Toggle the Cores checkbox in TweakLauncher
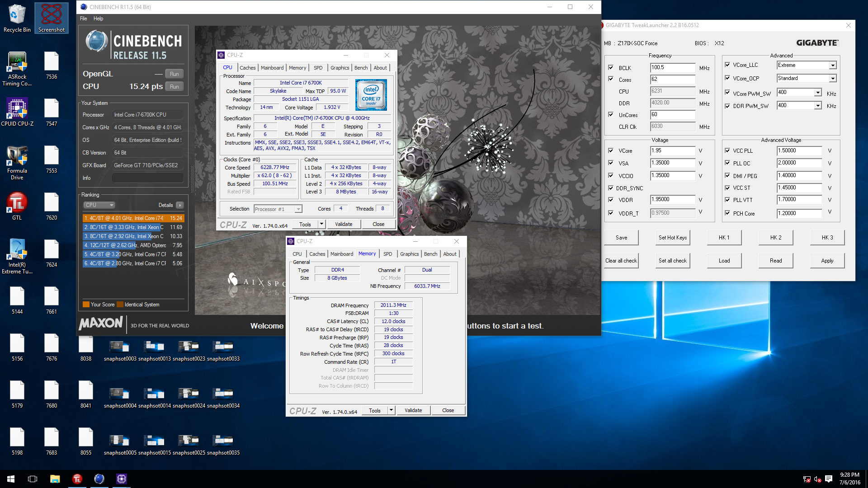Screen dimensions: 868x488 point(611,79)
